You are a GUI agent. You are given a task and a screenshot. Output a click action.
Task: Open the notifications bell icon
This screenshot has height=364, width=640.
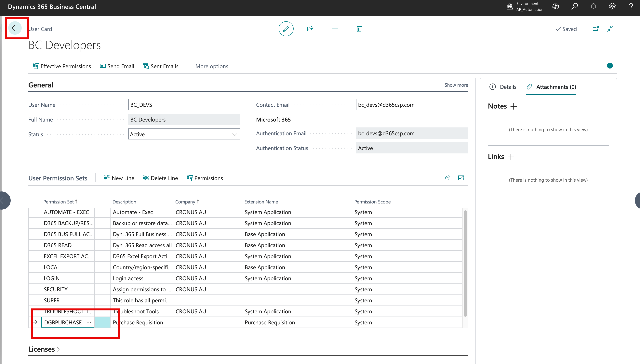click(593, 6)
